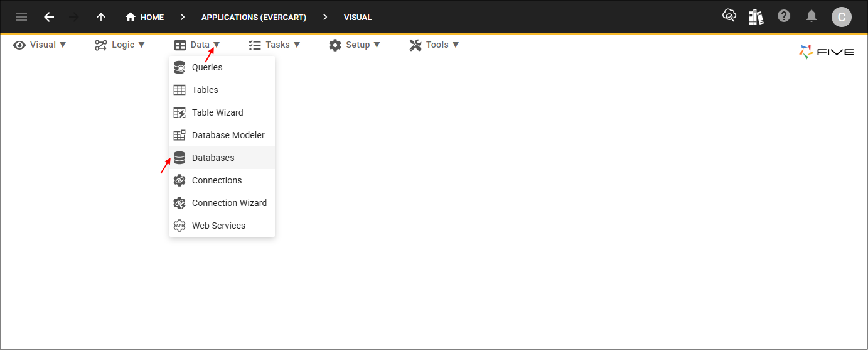This screenshot has width=868, height=350.
Task: Navigate up with the up arrow
Action: click(x=101, y=17)
